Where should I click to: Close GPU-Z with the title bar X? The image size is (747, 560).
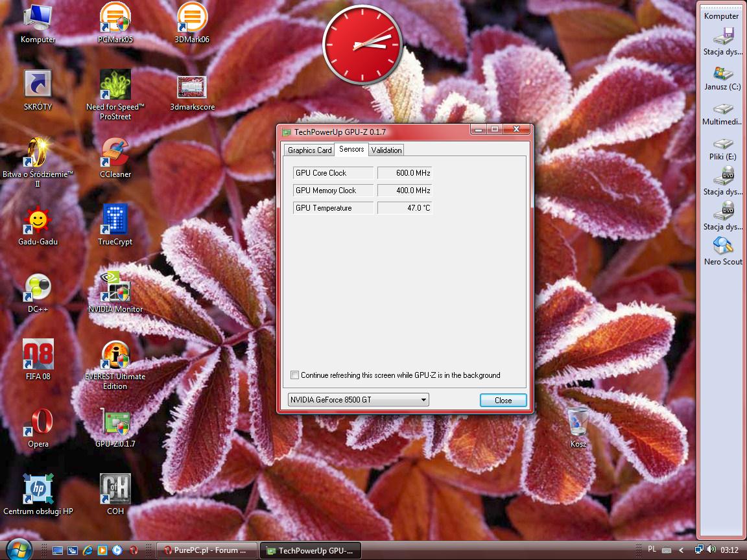[x=516, y=130]
